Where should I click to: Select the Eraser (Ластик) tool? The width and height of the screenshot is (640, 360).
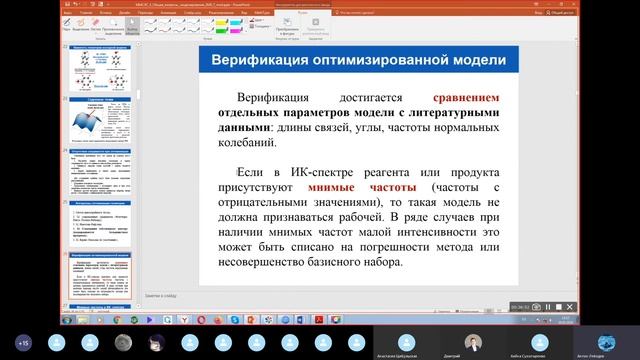96,24
